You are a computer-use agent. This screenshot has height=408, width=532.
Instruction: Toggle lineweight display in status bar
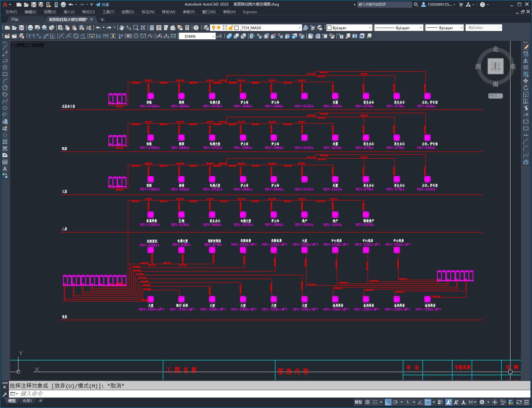[440, 402]
